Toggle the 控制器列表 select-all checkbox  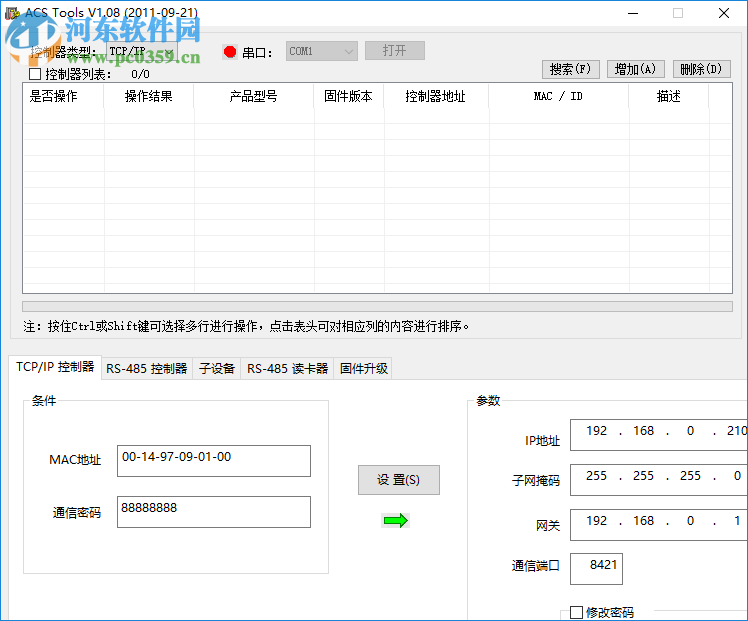35,74
